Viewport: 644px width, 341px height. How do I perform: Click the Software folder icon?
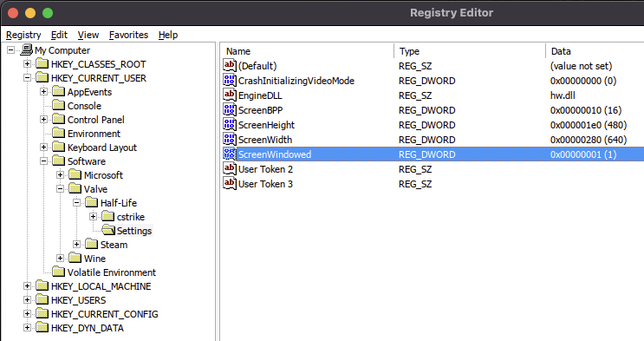(59, 161)
